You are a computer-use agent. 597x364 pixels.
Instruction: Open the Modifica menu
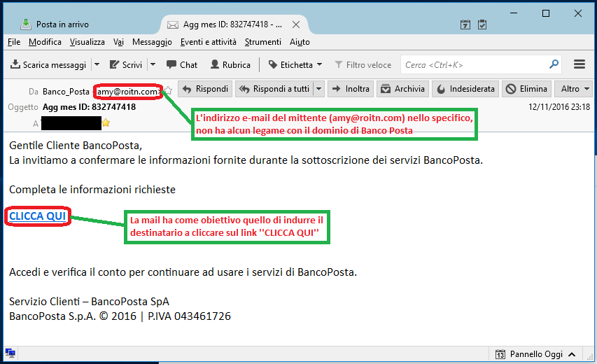point(45,42)
